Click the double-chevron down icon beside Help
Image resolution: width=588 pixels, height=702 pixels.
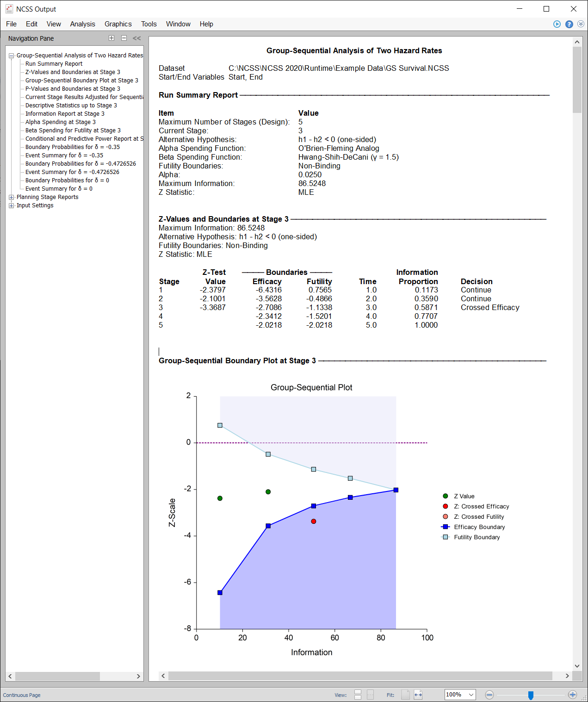coord(581,24)
